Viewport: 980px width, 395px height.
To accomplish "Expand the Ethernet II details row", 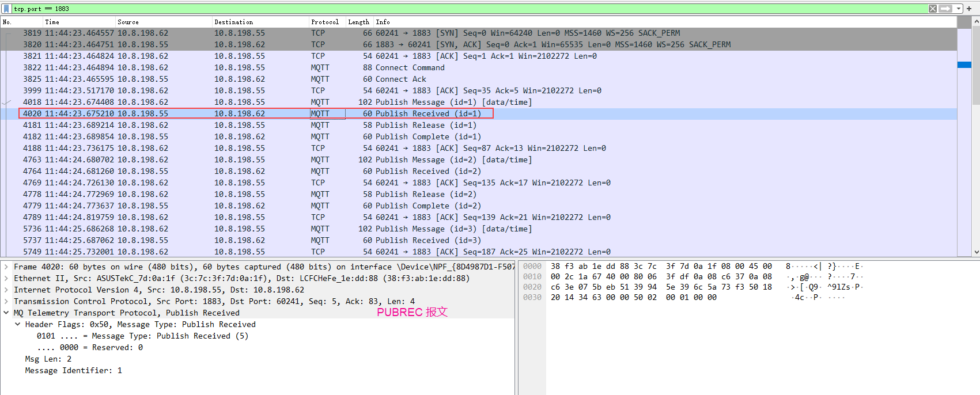I will [x=6, y=278].
